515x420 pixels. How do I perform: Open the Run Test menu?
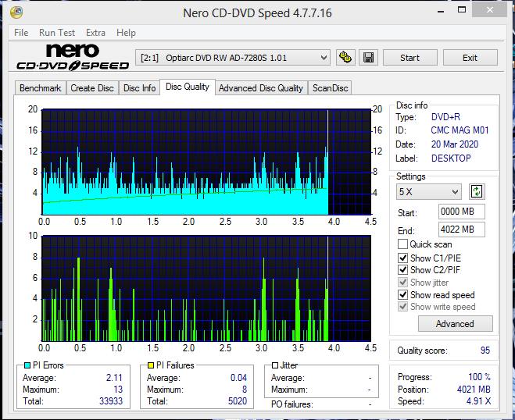[x=57, y=33]
